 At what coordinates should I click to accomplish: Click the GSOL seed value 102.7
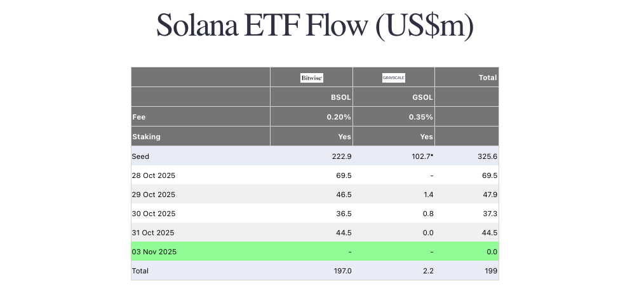[421, 156]
